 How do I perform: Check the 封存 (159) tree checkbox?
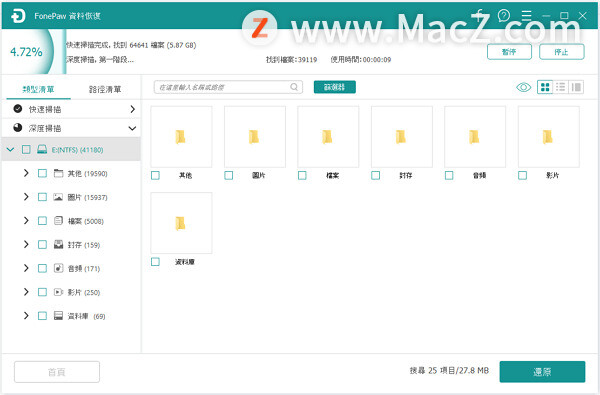pyautogui.click(x=42, y=245)
